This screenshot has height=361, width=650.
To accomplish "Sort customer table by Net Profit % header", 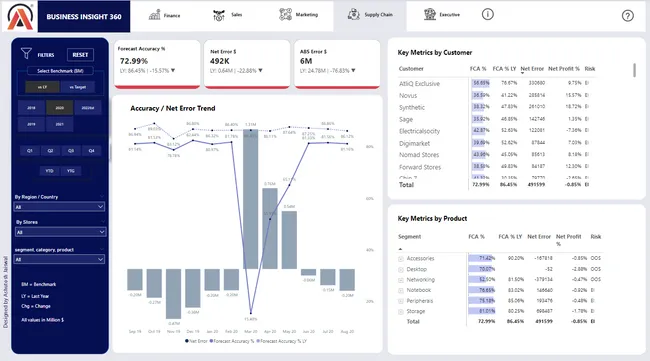I will pos(564,68).
